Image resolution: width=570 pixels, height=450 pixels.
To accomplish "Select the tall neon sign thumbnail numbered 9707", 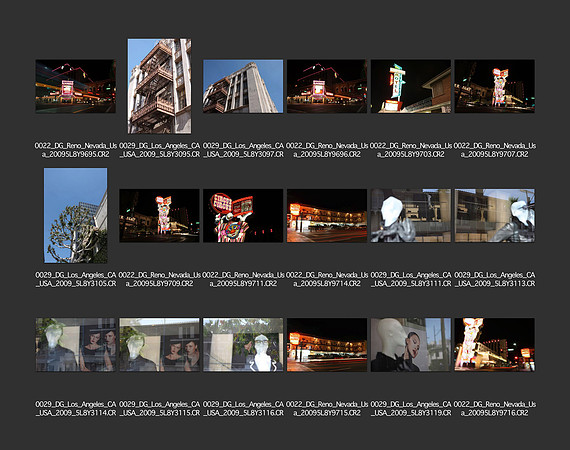I will point(494,86).
